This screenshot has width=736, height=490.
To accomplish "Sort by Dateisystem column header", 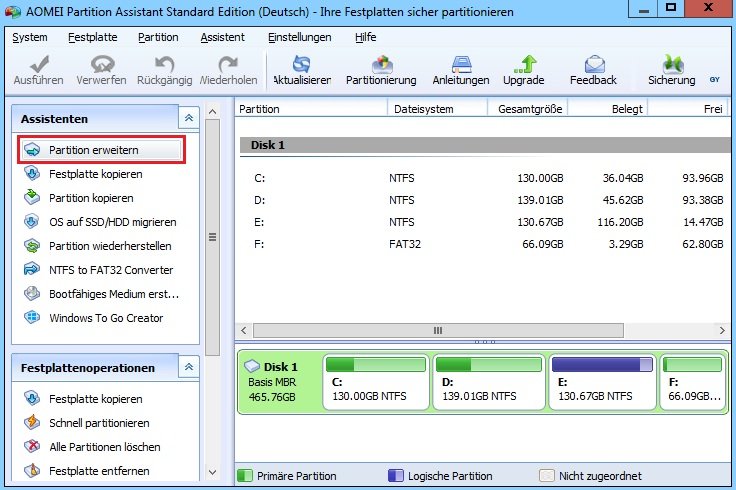I will [x=437, y=109].
